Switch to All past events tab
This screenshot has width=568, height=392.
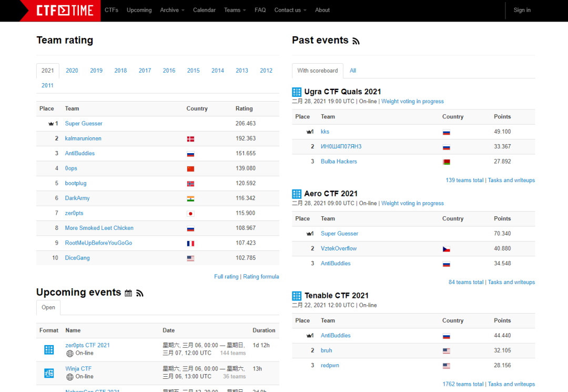353,71
